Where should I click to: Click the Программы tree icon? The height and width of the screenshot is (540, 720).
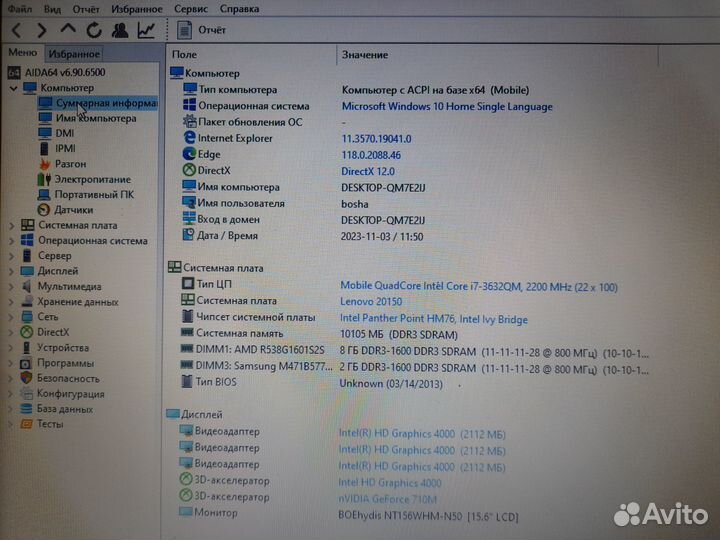26,363
